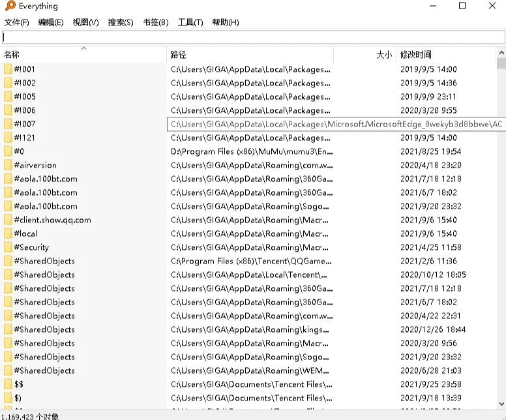The image size is (506, 420).
Task: Select the #!001 name text
Action: click(x=25, y=69)
